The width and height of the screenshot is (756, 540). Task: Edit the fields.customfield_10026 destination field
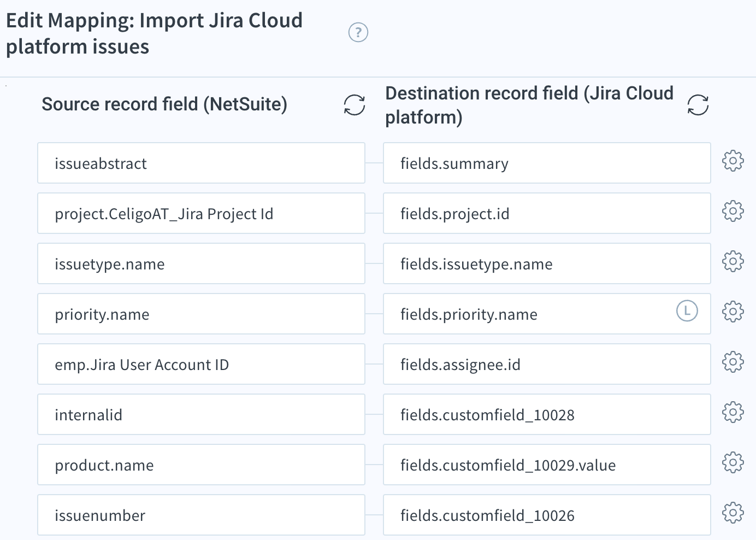pyautogui.click(x=547, y=515)
